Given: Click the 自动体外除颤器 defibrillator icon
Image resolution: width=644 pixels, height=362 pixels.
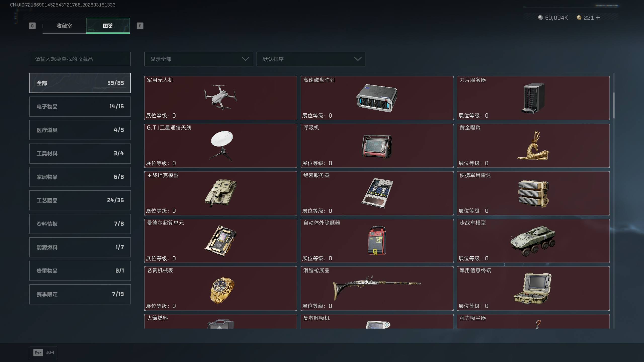Looking at the screenshot, I should [x=377, y=241].
